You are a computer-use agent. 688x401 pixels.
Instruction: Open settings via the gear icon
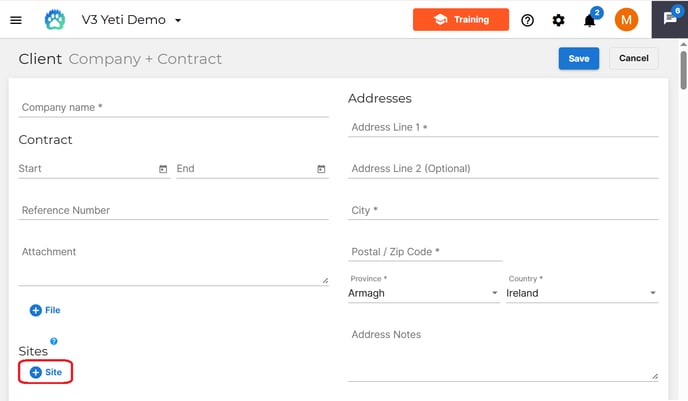558,20
